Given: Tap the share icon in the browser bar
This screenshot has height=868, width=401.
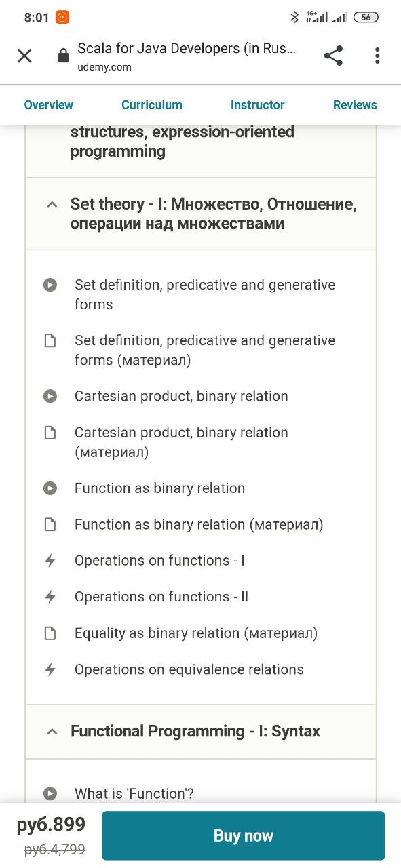Looking at the screenshot, I should (333, 56).
